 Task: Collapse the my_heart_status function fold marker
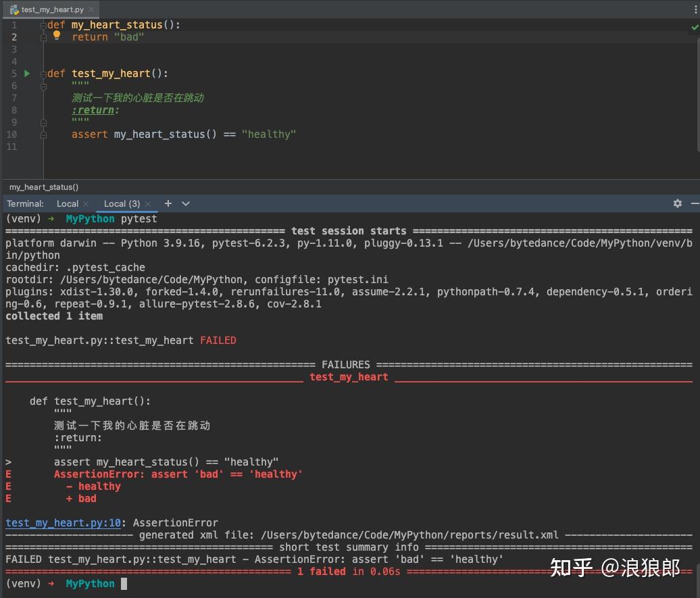(x=43, y=24)
